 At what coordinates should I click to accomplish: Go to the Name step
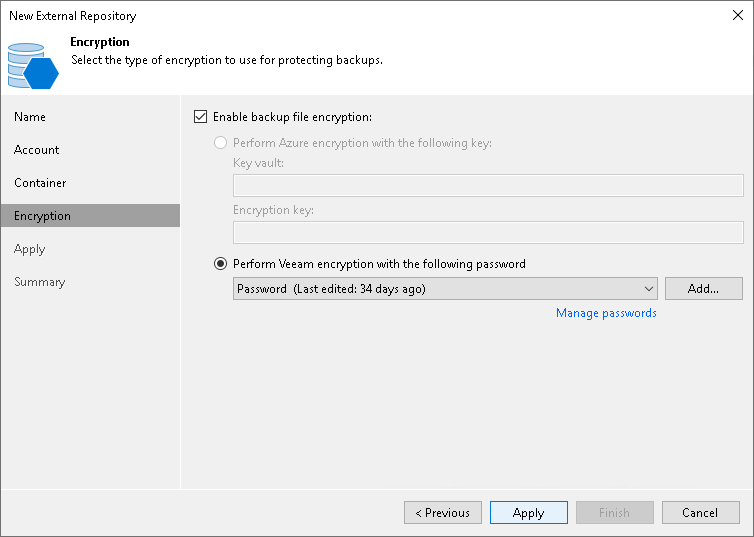[x=30, y=117]
